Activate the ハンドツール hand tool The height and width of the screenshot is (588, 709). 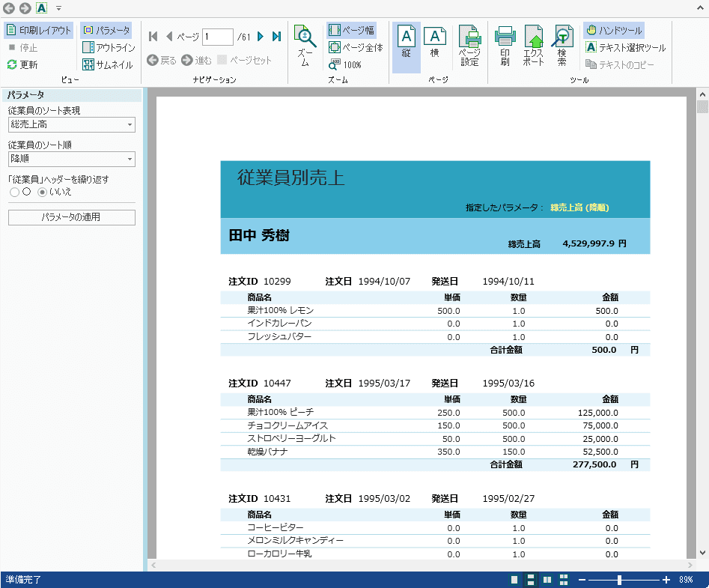(614, 30)
